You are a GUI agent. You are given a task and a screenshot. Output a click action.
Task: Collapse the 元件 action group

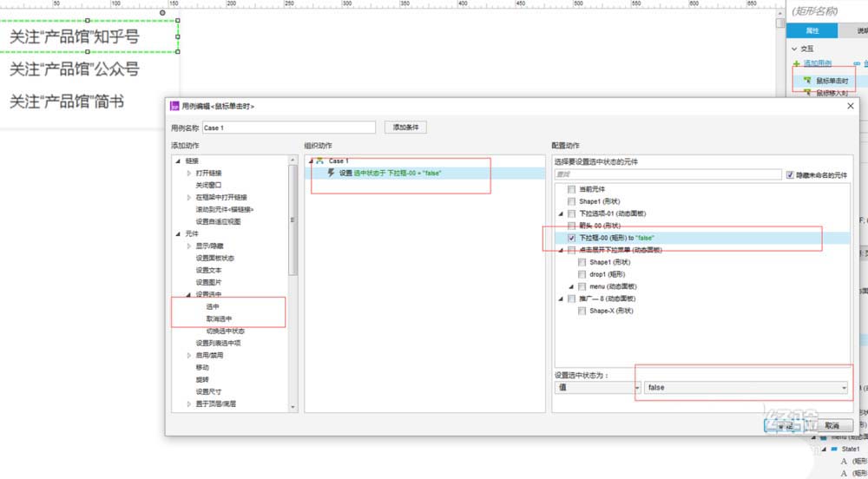(178, 234)
